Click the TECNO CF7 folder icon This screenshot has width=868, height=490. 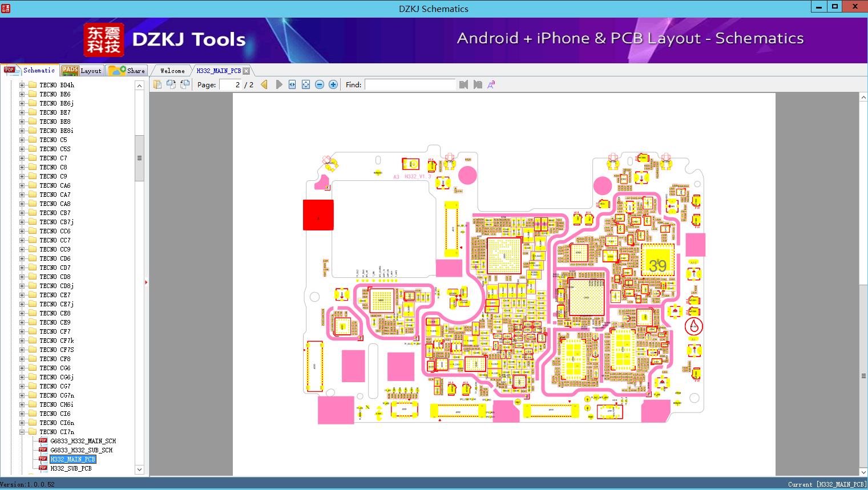[33, 331]
